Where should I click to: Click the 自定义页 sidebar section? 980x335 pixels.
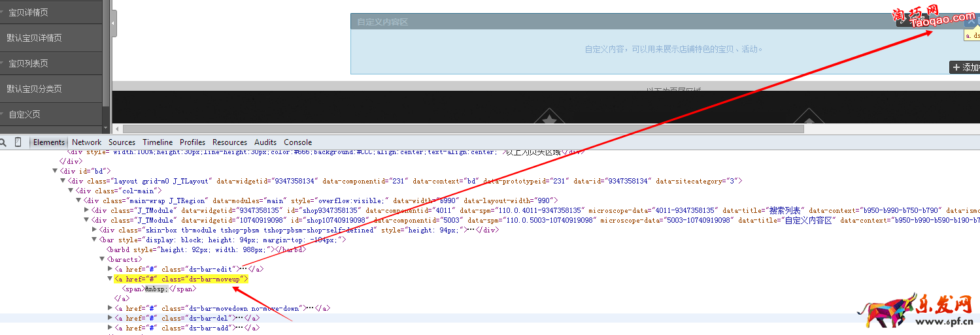(x=25, y=114)
